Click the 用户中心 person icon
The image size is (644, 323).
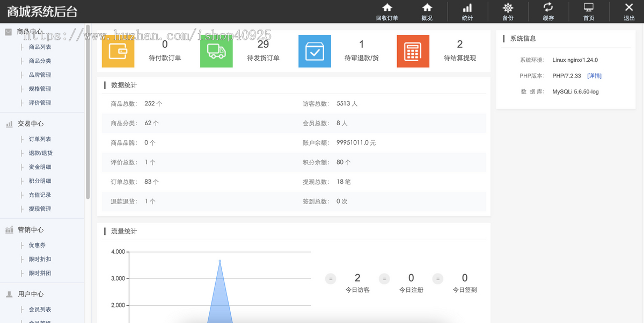point(9,294)
